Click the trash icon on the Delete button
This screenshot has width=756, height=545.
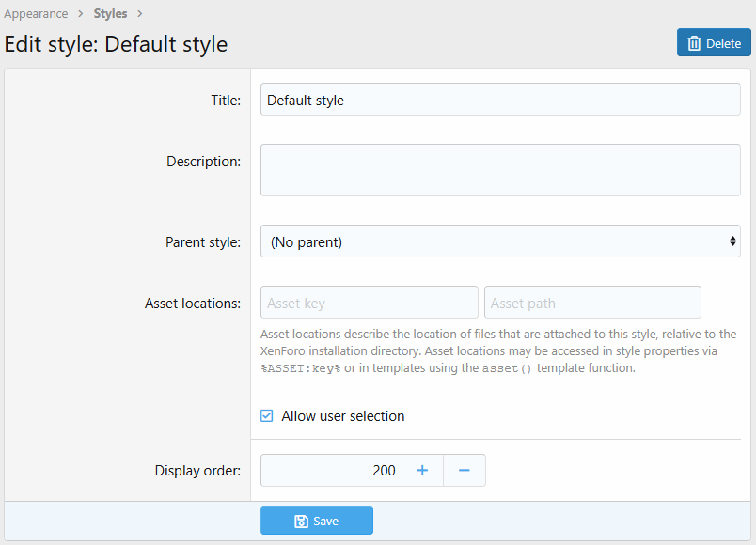pos(694,43)
